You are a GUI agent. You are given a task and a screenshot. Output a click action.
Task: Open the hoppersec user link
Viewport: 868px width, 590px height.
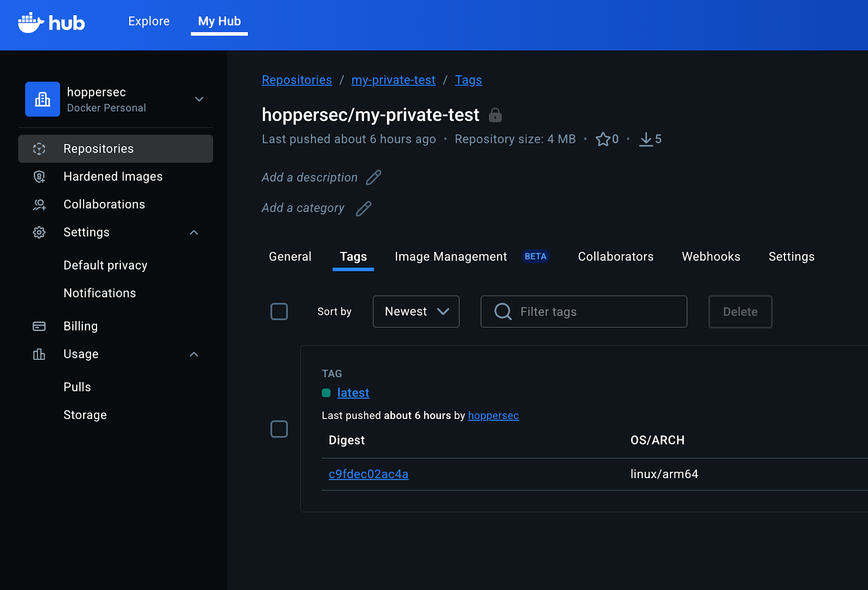493,416
